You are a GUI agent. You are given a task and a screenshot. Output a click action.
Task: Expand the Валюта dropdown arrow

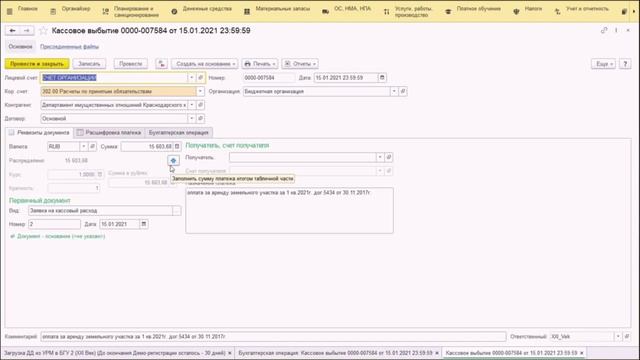click(x=84, y=147)
